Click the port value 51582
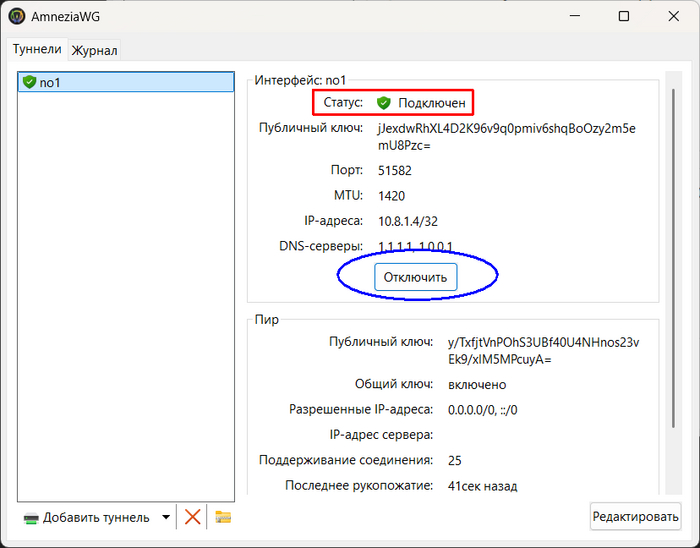Screen dimensions: 700x548 (395, 170)
